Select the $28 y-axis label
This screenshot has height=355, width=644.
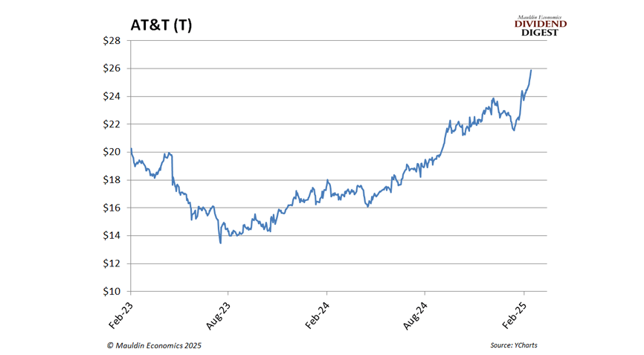click(x=112, y=41)
